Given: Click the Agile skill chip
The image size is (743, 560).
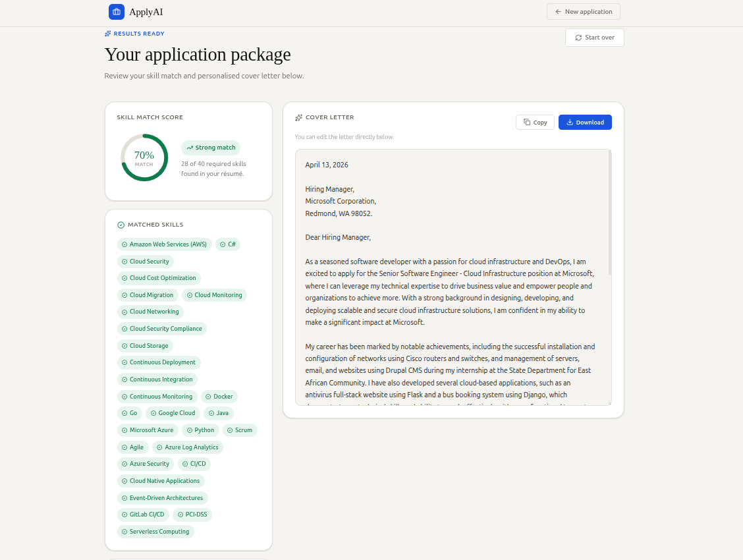Looking at the screenshot, I should [132, 447].
